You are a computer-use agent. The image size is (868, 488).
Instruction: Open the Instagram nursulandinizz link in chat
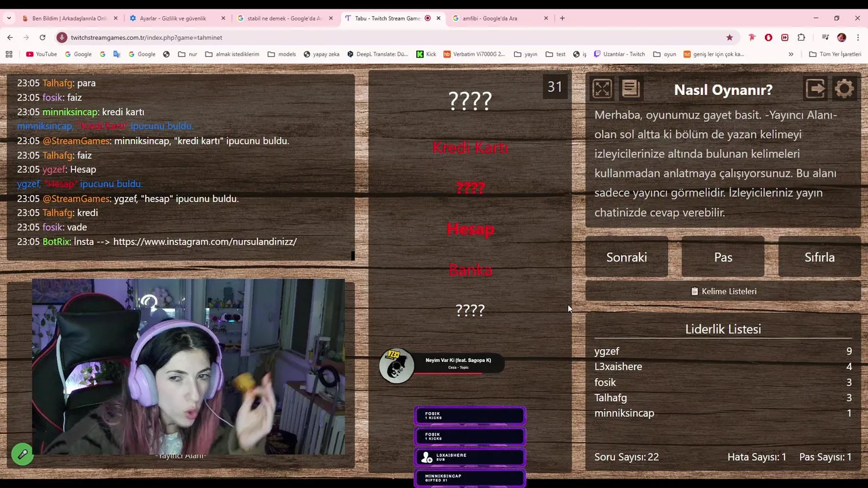point(205,241)
